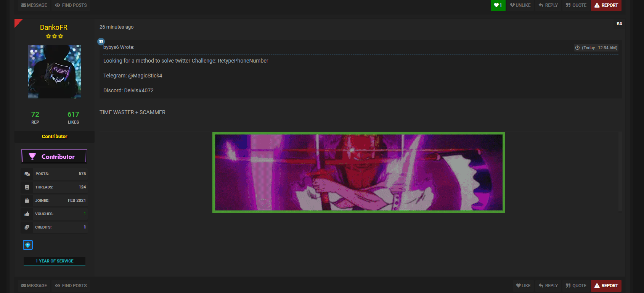Image resolution: width=644 pixels, height=293 pixels.
Task: Click the Joined calendar icon
Action: pos(27,201)
